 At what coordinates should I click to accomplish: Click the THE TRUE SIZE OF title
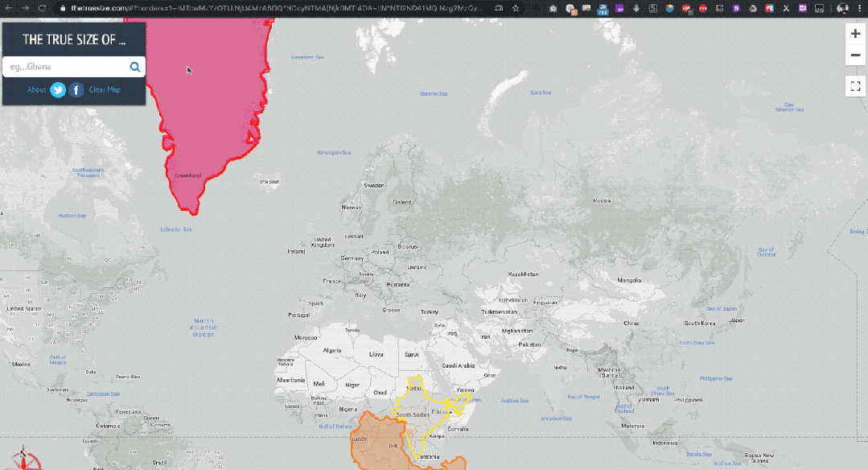pos(74,40)
